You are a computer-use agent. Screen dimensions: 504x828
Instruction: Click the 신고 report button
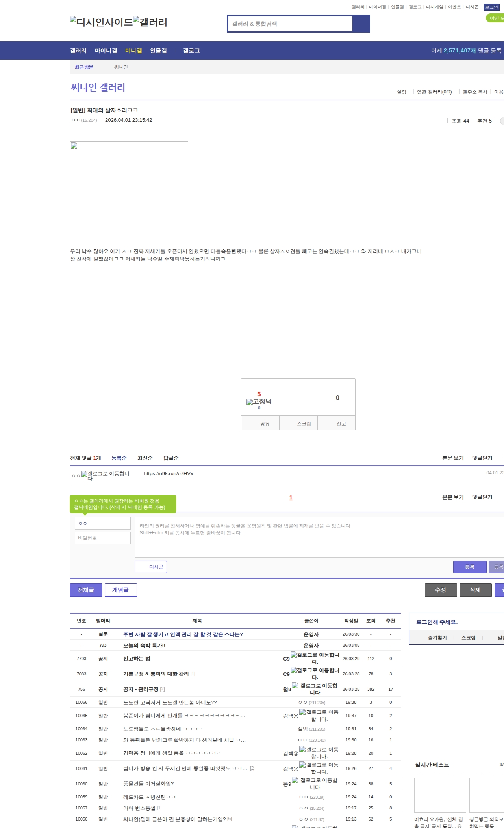click(341, 424)
